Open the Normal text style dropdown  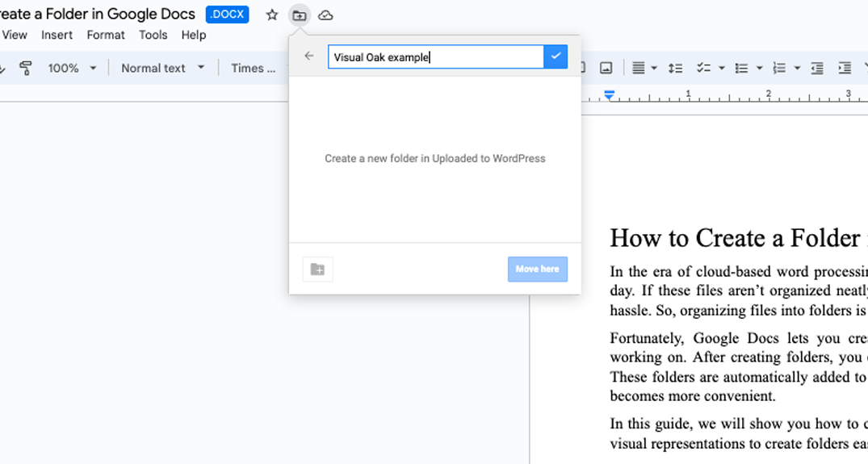click(x=163, y=68)
